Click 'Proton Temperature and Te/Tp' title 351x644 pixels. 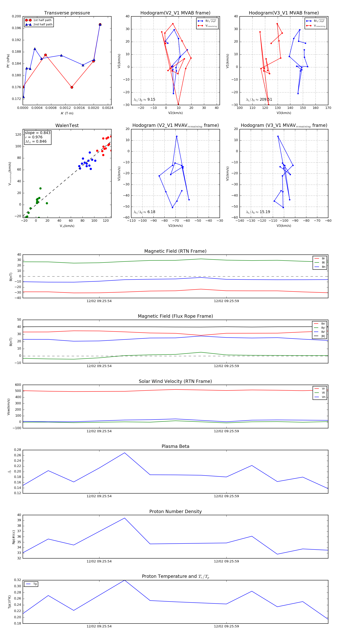tap(175, 576)
